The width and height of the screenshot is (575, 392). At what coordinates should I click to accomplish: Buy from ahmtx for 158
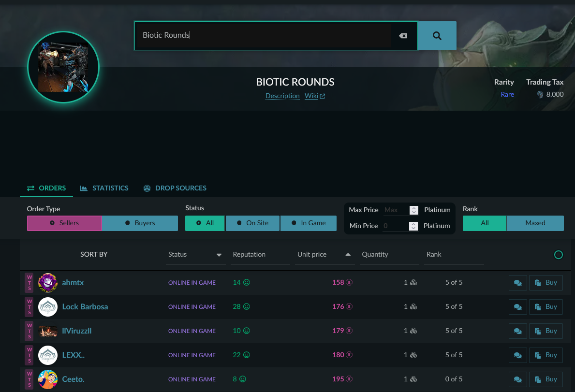point(546,283)
